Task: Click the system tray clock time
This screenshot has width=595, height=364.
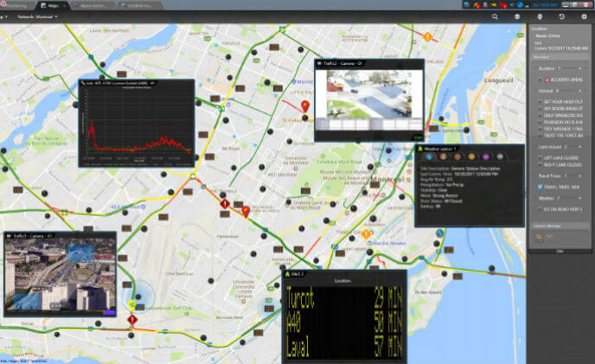Action: pos(545,5)
